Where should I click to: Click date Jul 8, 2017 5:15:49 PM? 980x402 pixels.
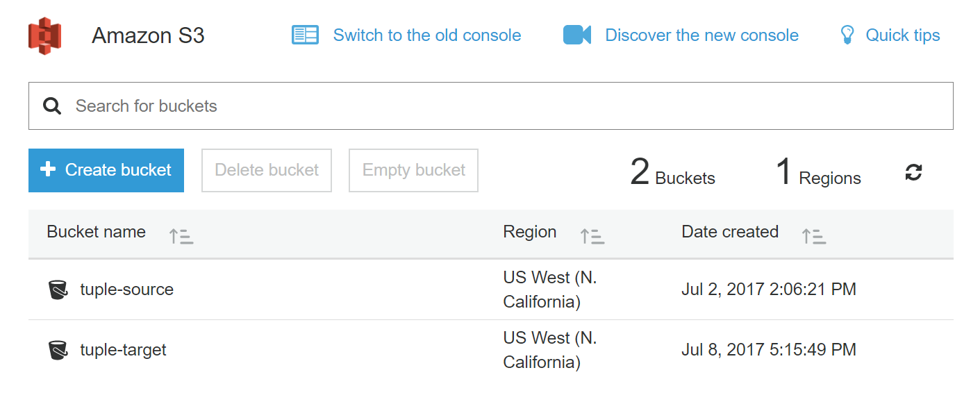[769, 350]
